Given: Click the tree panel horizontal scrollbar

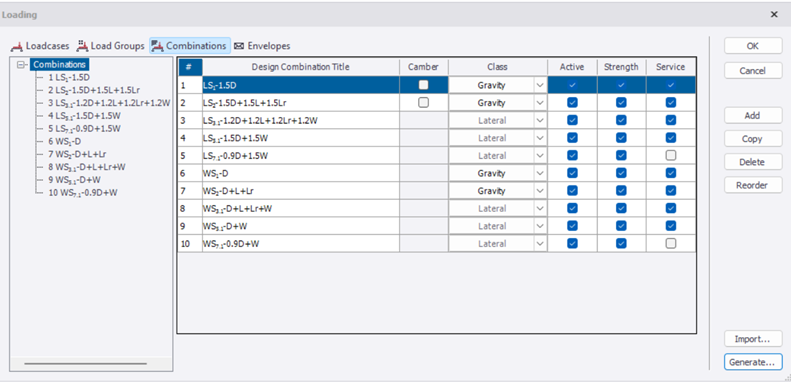Looking at the screenshot, I should (x=85, y=363).
